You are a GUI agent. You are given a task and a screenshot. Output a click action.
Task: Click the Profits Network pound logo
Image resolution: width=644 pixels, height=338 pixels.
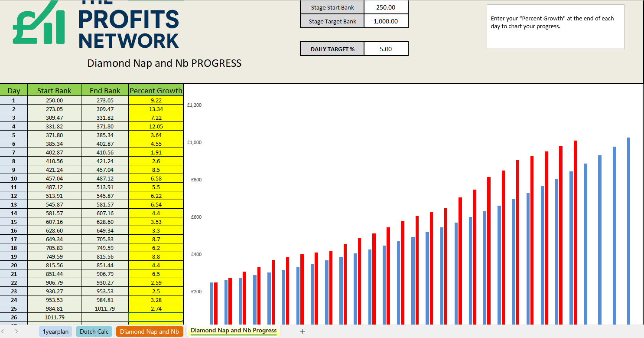pyautogui.click(x=39, y=24)
